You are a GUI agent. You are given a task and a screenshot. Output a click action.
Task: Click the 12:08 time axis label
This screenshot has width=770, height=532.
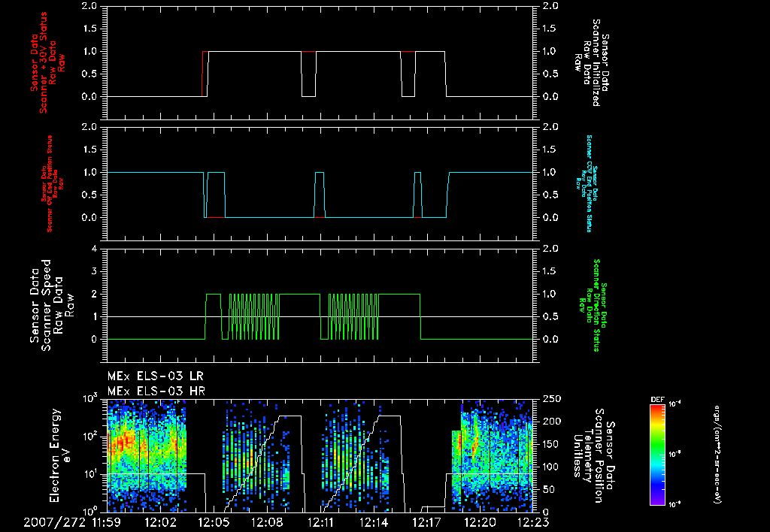267,522
